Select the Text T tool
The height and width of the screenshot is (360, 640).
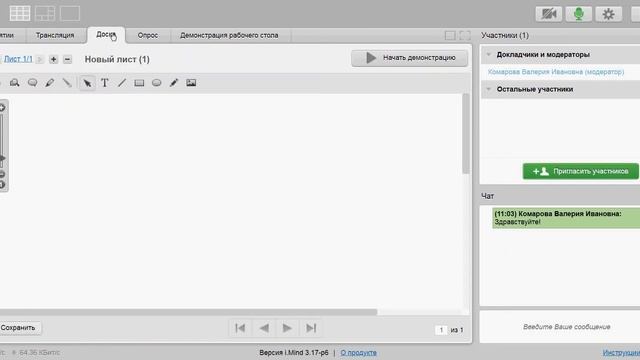point(104,83)
